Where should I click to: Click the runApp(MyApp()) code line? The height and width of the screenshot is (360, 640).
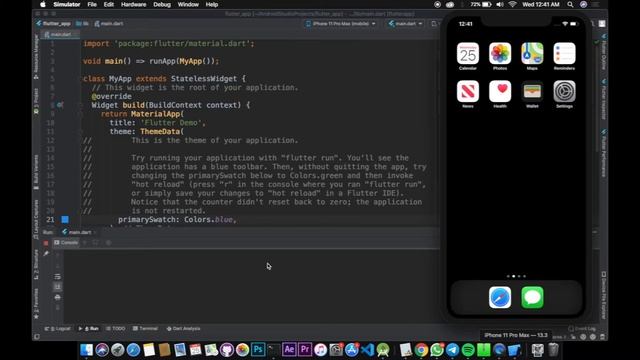point(151,61)
